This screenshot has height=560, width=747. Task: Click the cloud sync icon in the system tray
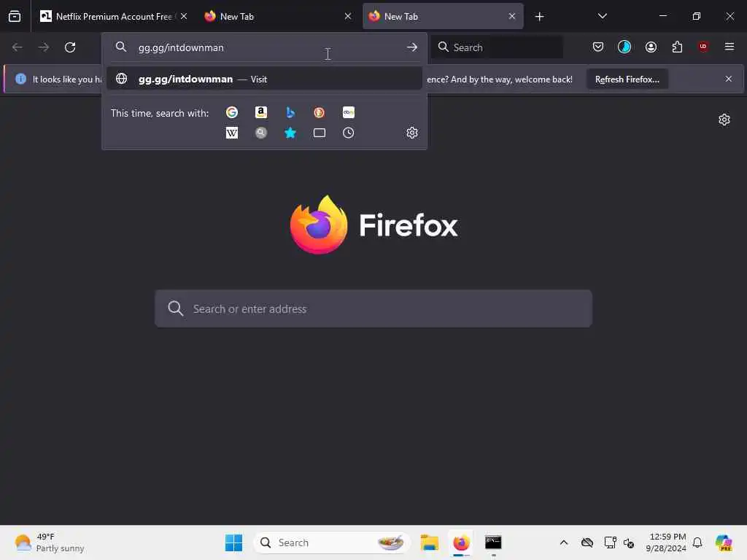point(587,542)
